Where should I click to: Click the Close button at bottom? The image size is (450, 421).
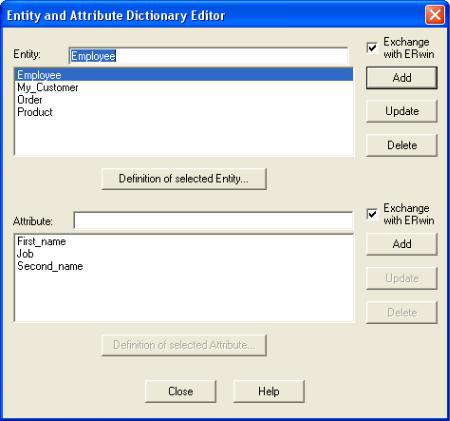180,391
